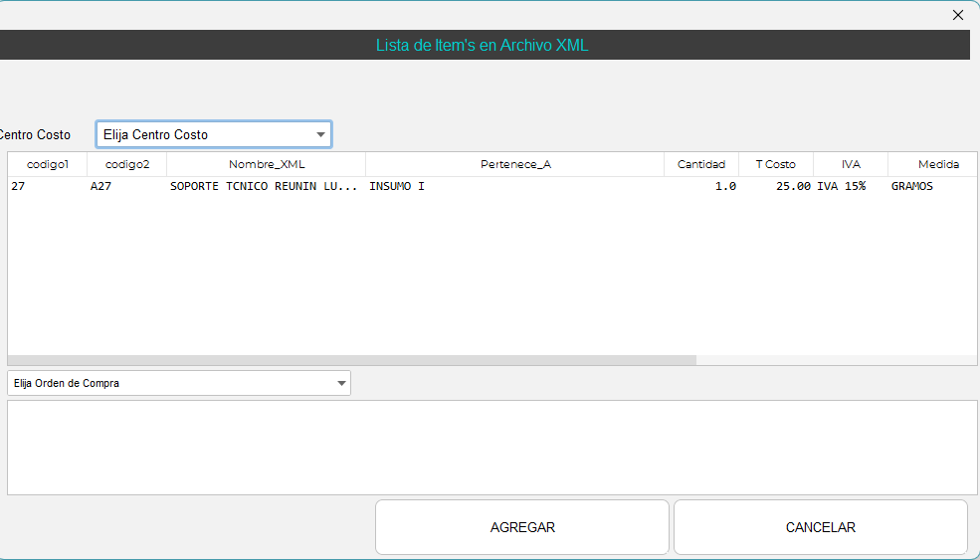Screen dimensions: 980x560
Task: Close the XML item list dialog
Action: click(958, 15)
